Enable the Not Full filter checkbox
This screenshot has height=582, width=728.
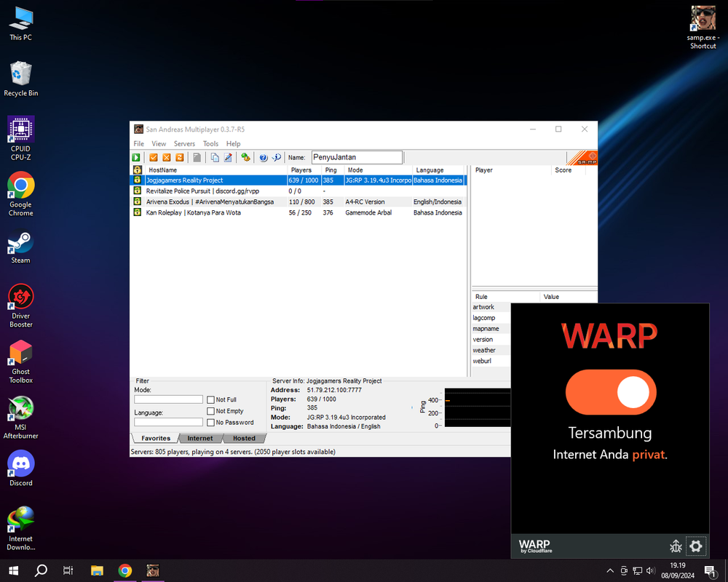pyautogui.click(x=211, y=399)
